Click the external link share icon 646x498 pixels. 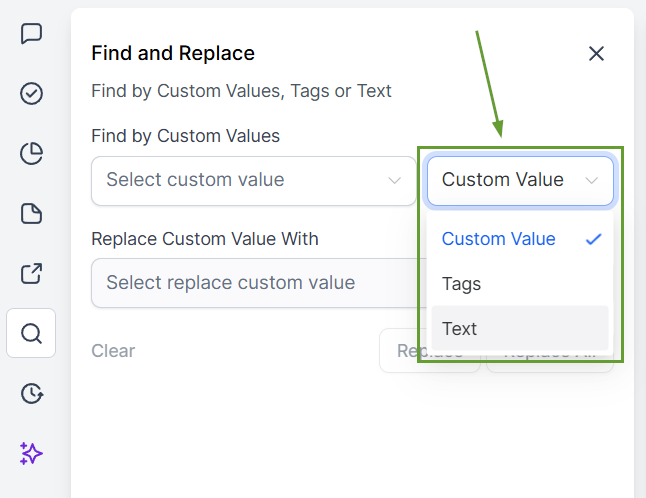[31, 273]
